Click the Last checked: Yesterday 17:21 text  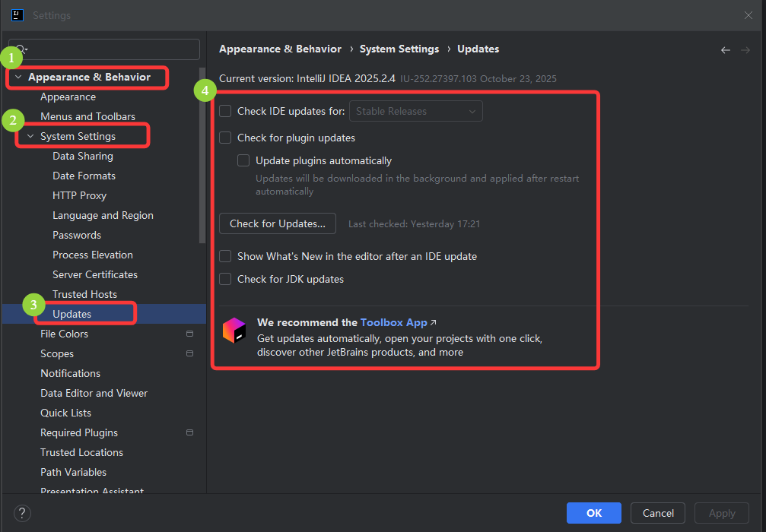(x=415, y=224)
